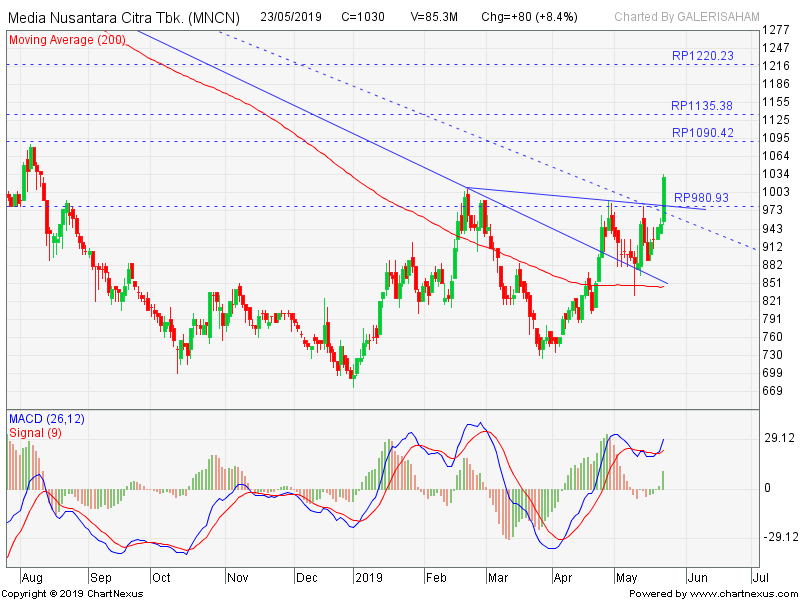Click the 29.12 value on MACD axis

click(x=779, y=438)
